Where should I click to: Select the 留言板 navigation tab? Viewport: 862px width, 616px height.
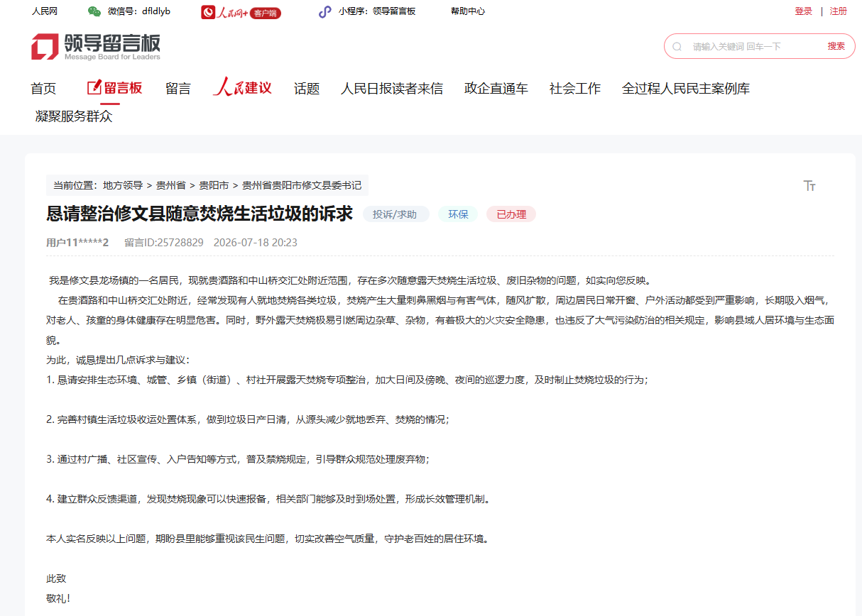pos(114,88)
